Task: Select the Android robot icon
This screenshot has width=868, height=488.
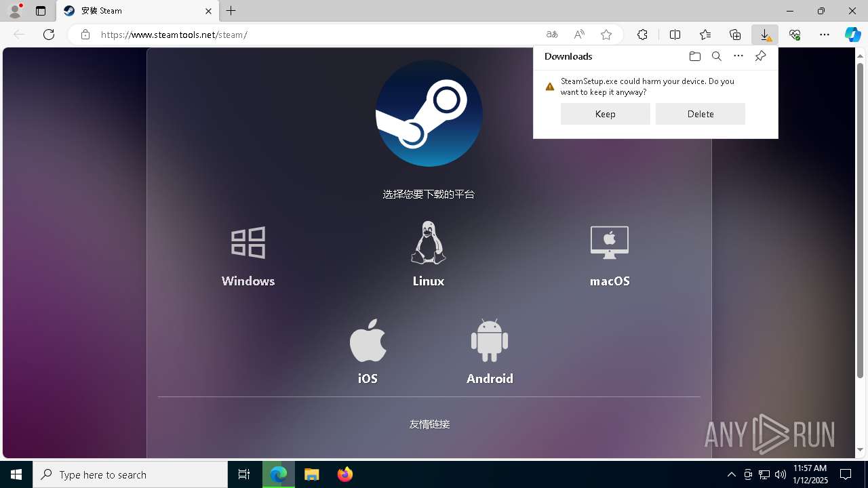Action: [x=490, y=340]
